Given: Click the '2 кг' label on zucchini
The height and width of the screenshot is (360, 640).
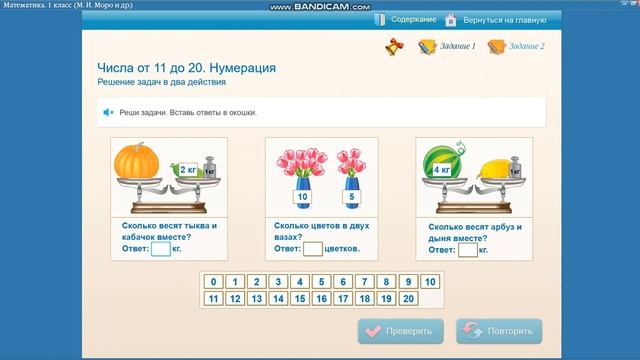Looking at the screenshot, I should coord(188,169).
